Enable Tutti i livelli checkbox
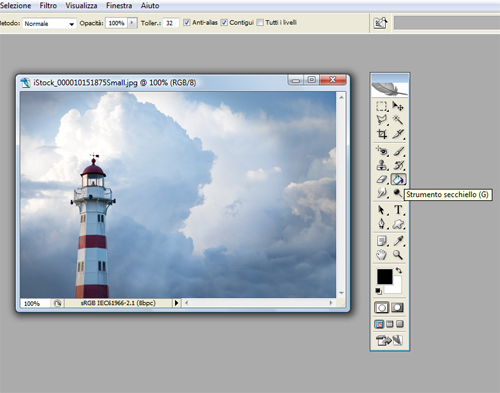The height and width of the screenshot is (393, 500). pos(260,23)
